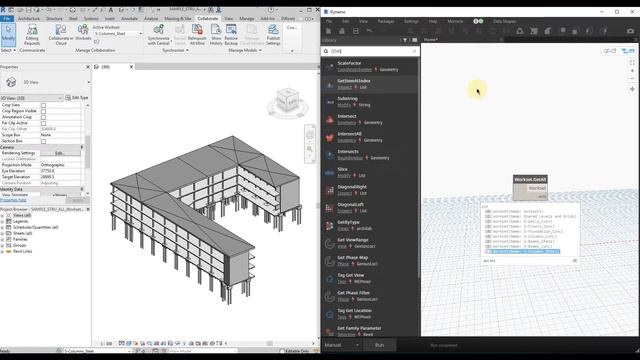Open the Structure ribbon tab
This screenshot has height=360, width=640.
click(54, 19)
